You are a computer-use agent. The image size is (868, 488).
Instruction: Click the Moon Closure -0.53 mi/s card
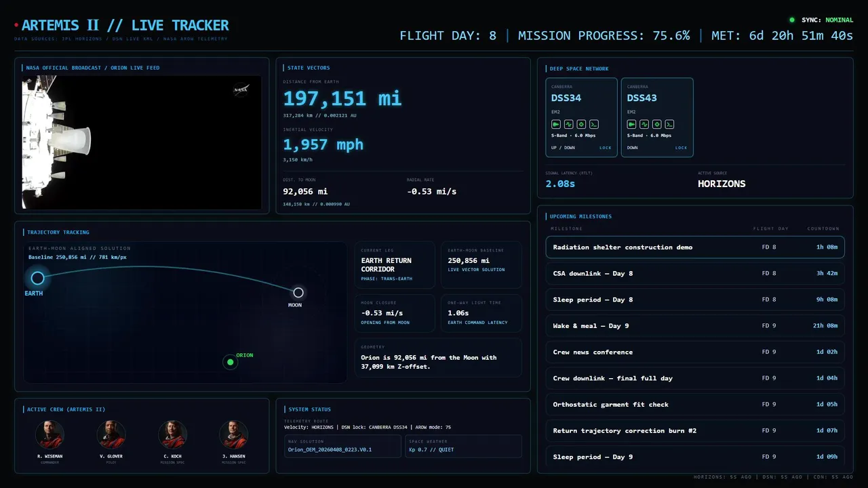point(395,313)
